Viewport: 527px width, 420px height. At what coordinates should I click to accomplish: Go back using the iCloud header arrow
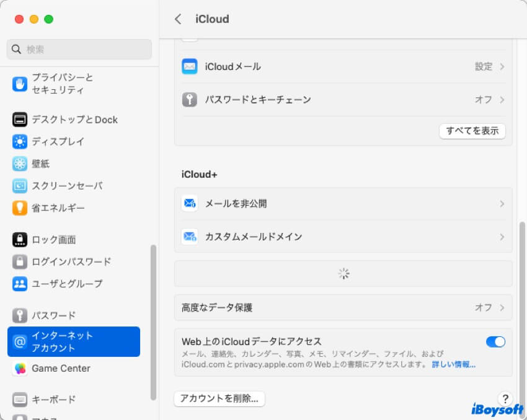tap(178, 19)
